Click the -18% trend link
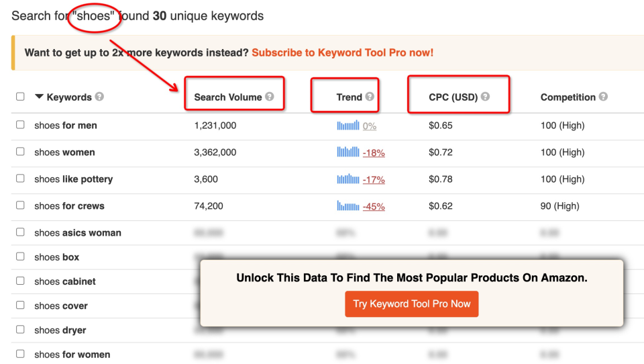Viewport: 644px width, 364px height. pyautogui.click(x=374, y=153)
